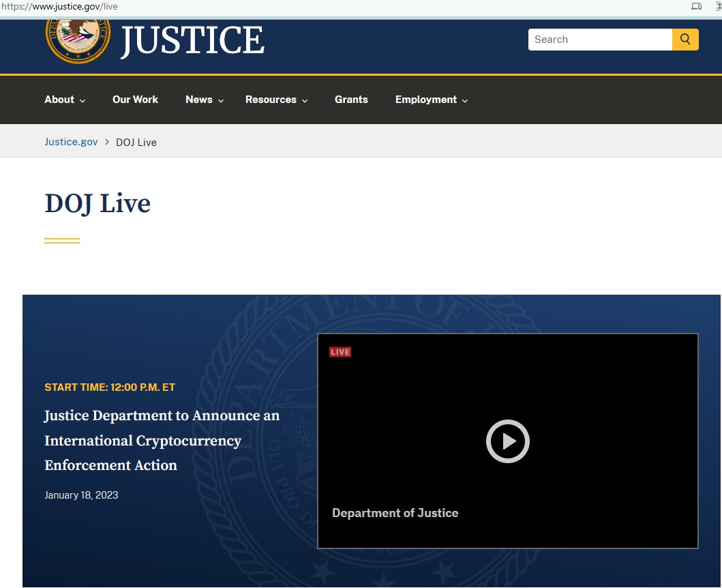Viewport: 722px width, 588px height.
Task: Play the DOJ live video
Action: [x=507, y=441]
